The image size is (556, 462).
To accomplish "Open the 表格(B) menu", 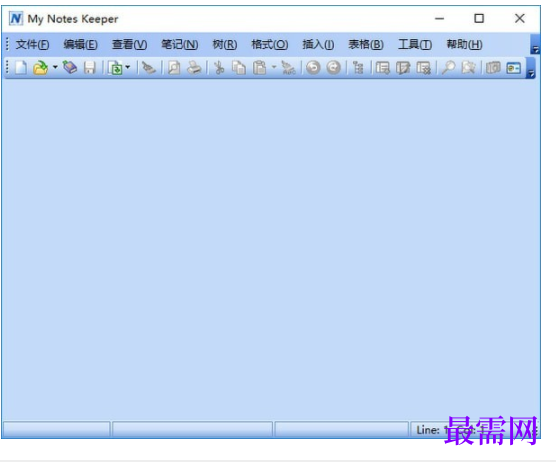I will pos(366,45).
